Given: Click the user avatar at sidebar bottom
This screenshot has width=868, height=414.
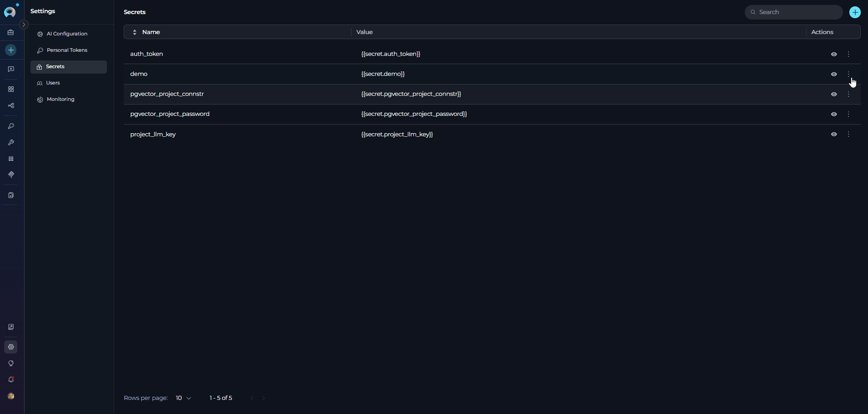Looking at the screenshot, I should (x=11, y=396).
